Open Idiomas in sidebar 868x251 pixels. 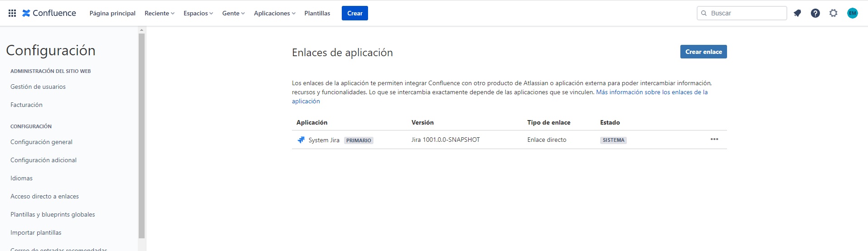click(21, 178)
